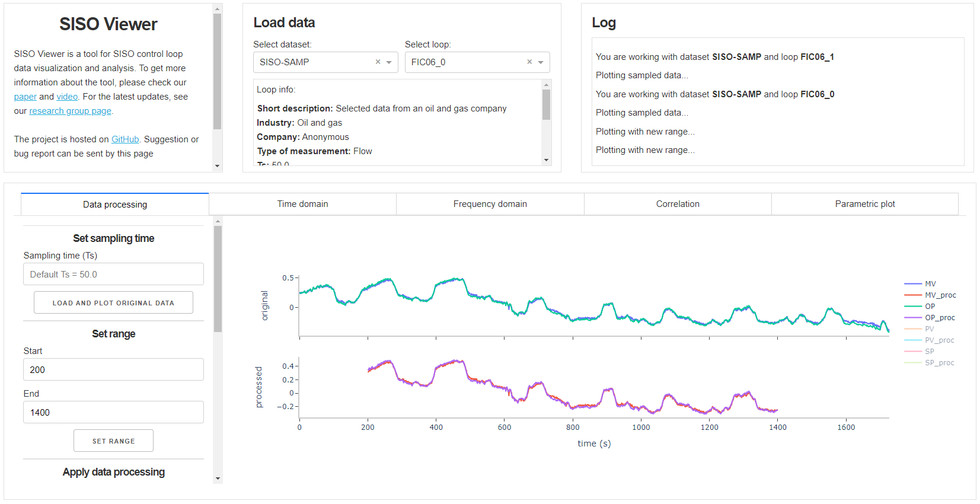Viewport: 980px width, 504px height.
Task: Click the 'Set sampling time' heading
Action: tap(114, 238)
